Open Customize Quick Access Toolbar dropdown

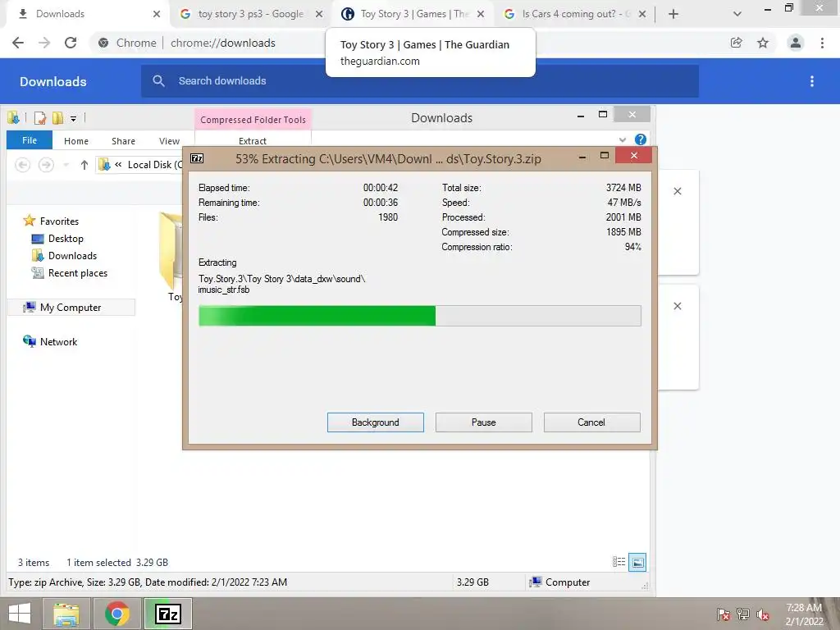pos(73,118)
